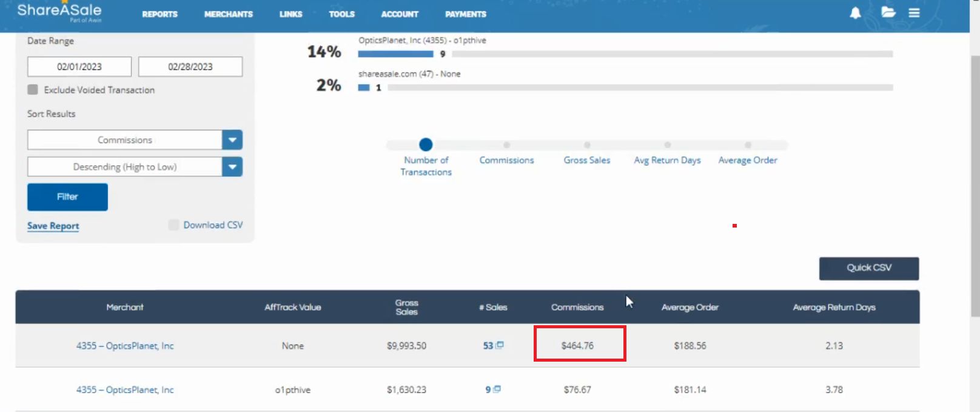Screen dimensions: 980x412
Task: Open the notifications bell icon
Action: click(855, 13)
